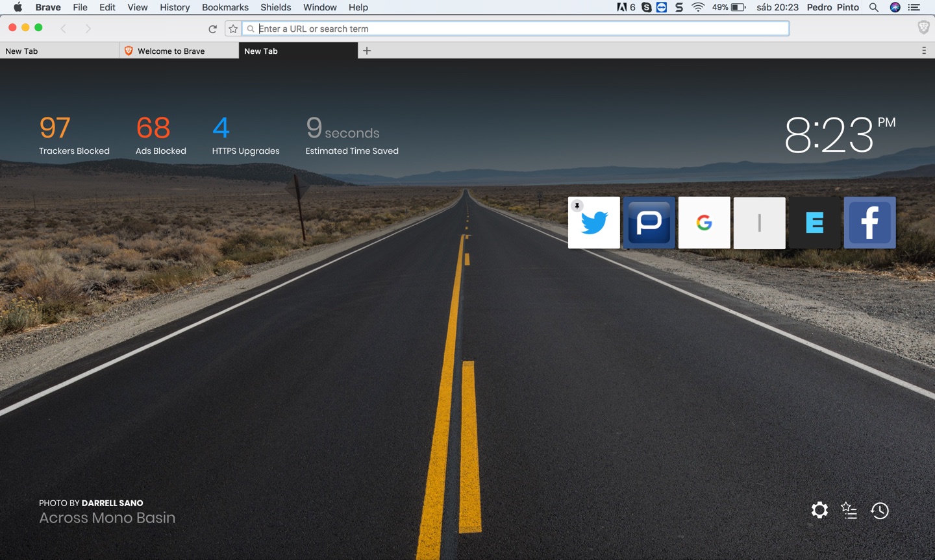
Task: Open browsing history with the clock icon
Action: 880,511
